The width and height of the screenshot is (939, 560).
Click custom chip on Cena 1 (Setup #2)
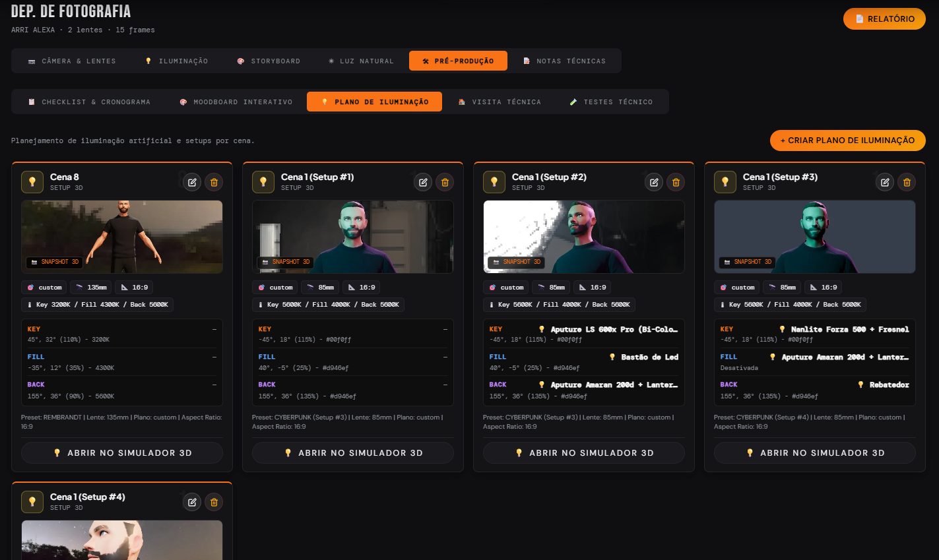coord(506,288)
